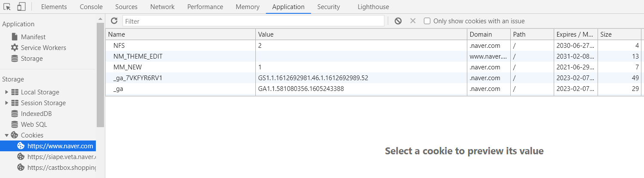This screenshot has width=644, height=178.
Task: Switch to the Lighthouse tab
Action: (x=373, y=7)
